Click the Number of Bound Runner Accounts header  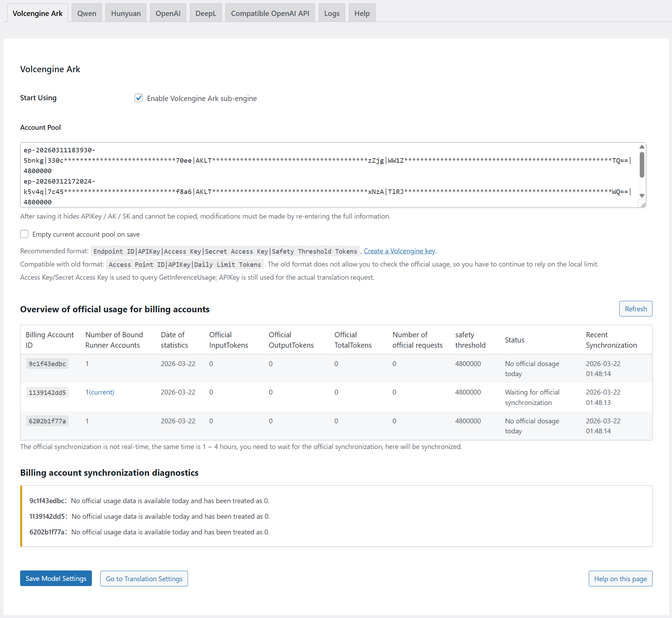pyautogui.click(x=114, y=340)
